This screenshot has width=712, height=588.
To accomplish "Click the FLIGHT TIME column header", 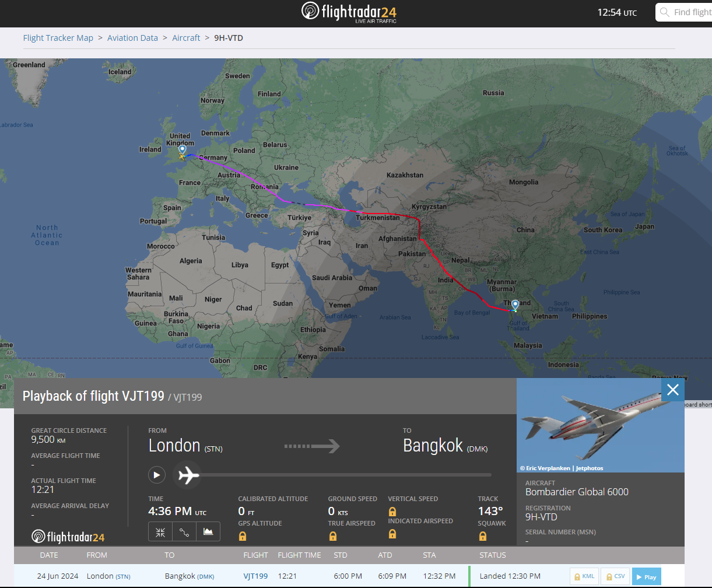I will click(x=300, y=555).
